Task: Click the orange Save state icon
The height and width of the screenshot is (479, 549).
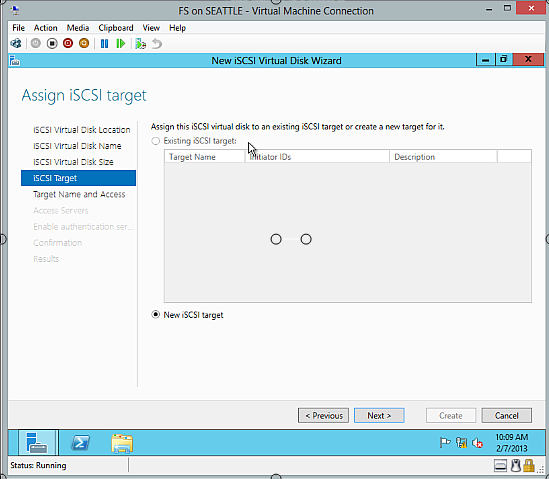Action: (84, 43)
